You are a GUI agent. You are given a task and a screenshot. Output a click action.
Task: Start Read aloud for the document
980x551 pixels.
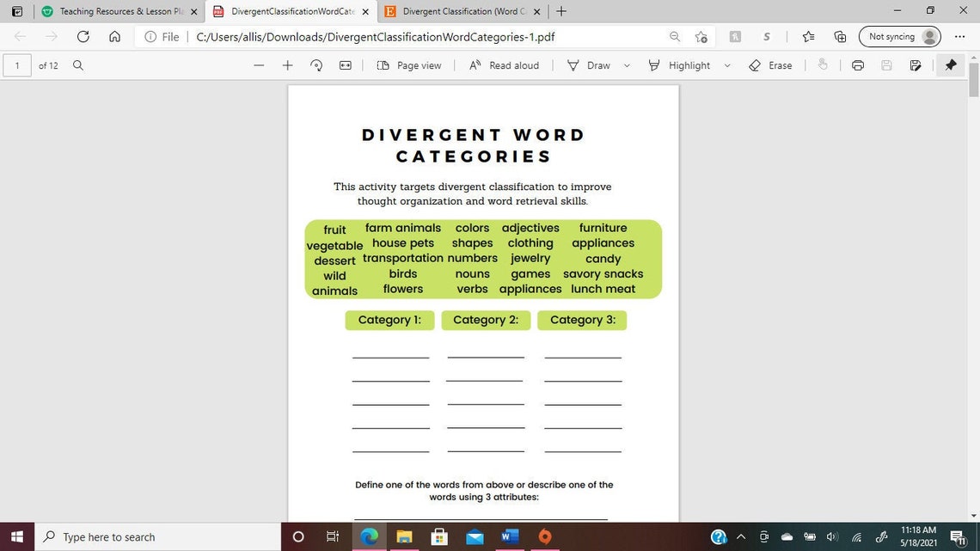(505, 65)
